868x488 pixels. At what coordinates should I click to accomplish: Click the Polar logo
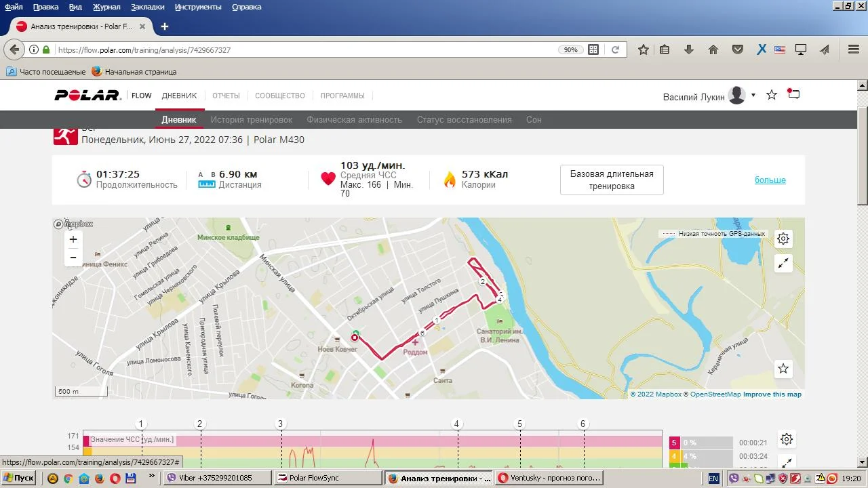click(x=87, y=96)
